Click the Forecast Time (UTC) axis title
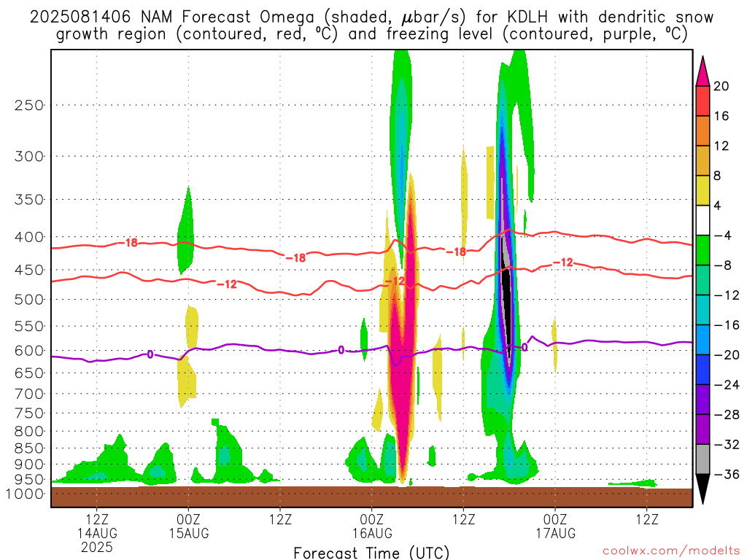Image resolution: width=747 pixels, height=560 pixels. (371, 553)
